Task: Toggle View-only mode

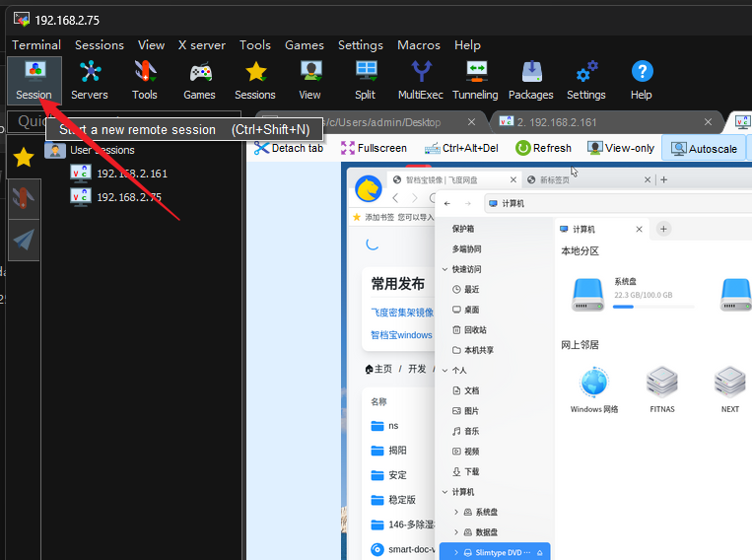Action: [x=621, y=148]
